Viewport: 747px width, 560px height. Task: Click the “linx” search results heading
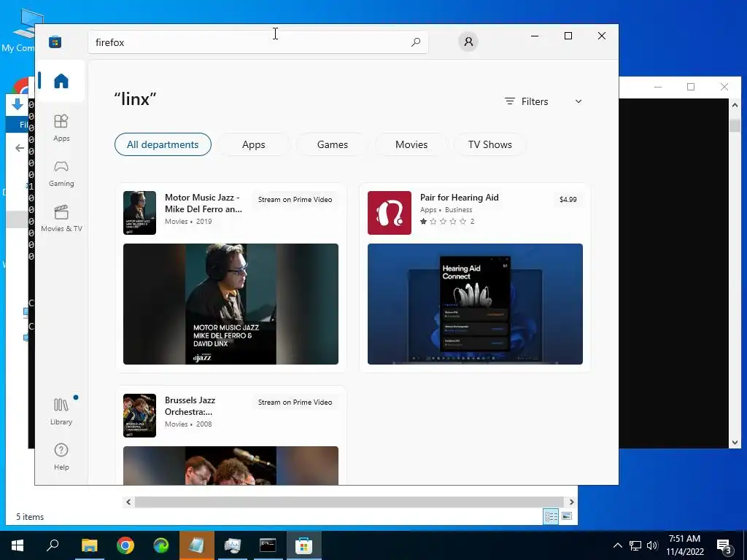(x=135, y=99)
